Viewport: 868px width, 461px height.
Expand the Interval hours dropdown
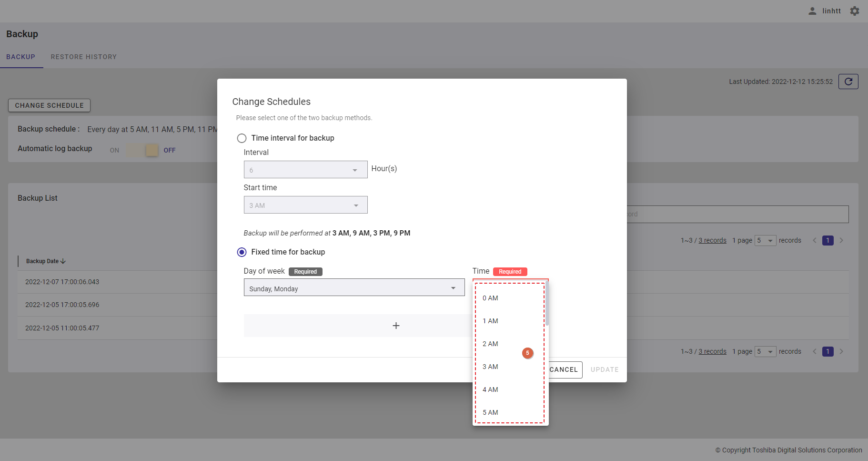coord(305,170)
